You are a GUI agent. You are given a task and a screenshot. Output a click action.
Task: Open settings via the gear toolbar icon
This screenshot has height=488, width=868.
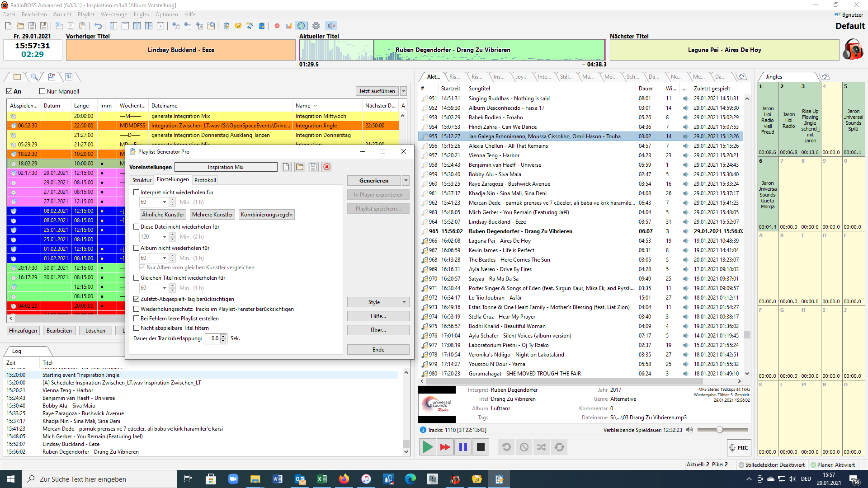316,26
